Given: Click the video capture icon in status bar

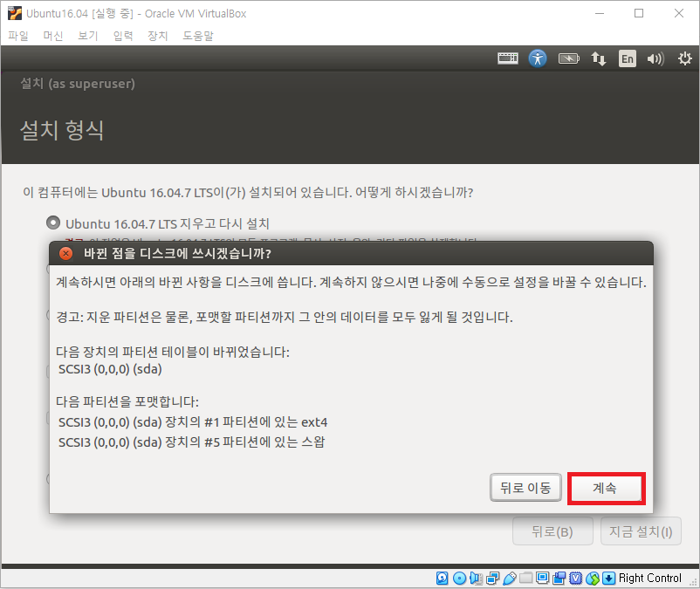Looking at the screenshot, I should pyautogui.click(x=559, y=579).
